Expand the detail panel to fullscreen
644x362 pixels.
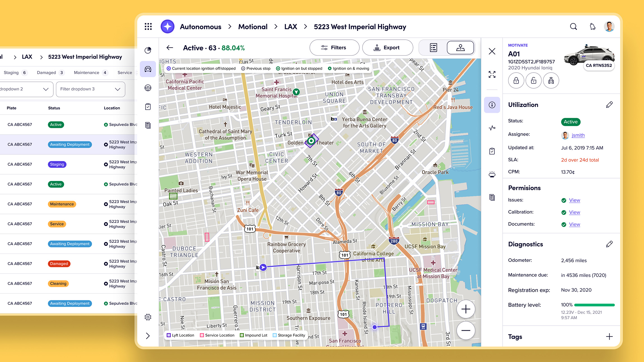[x=492, y=74]
